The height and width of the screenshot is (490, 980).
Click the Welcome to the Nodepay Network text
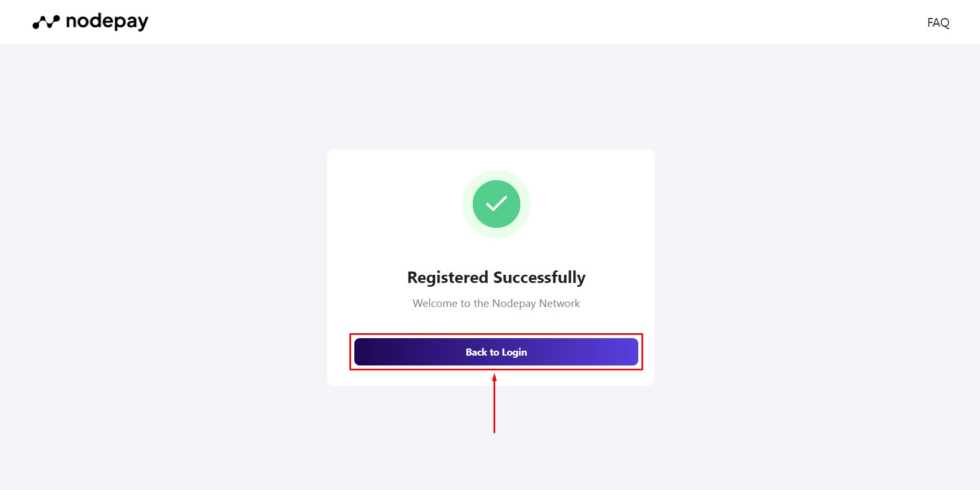(x=496, y=303)
